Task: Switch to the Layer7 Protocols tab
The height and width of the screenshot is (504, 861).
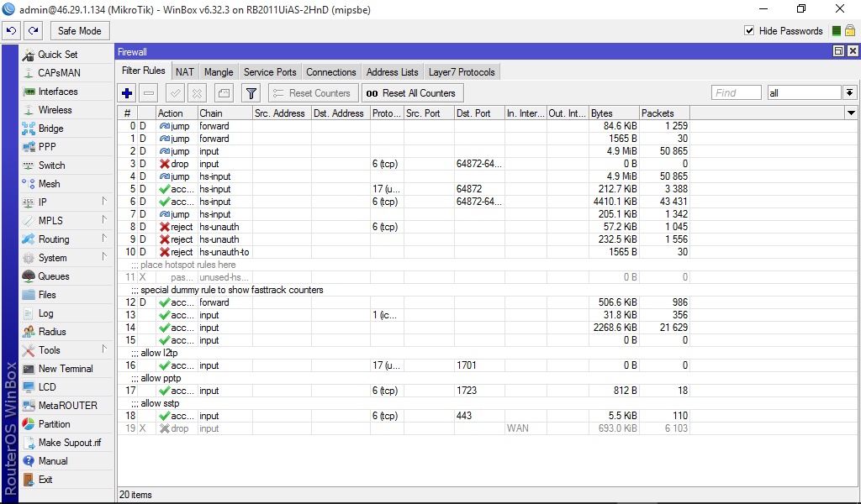Action: point(462,72)
